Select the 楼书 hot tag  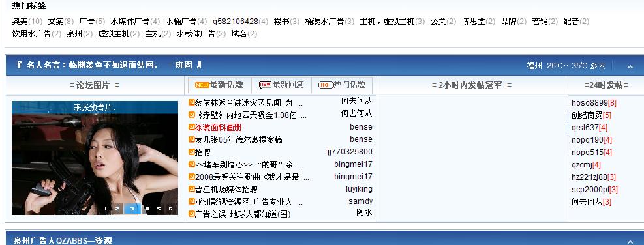click(282, 22)
